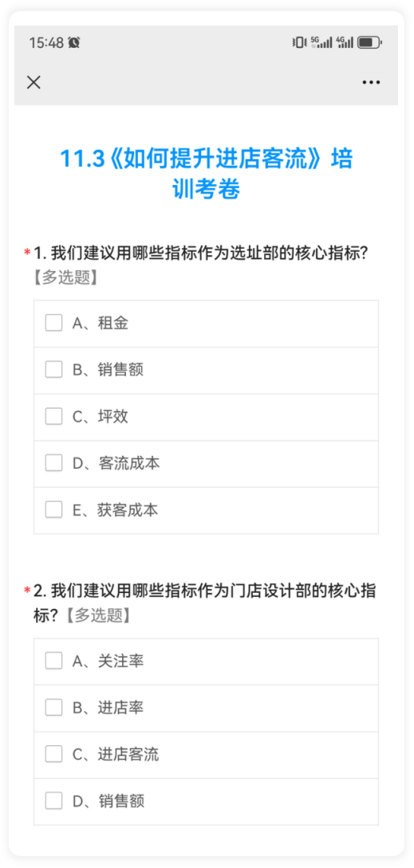
Task: Tap the 4G signal strength icon
Action: 345,42
